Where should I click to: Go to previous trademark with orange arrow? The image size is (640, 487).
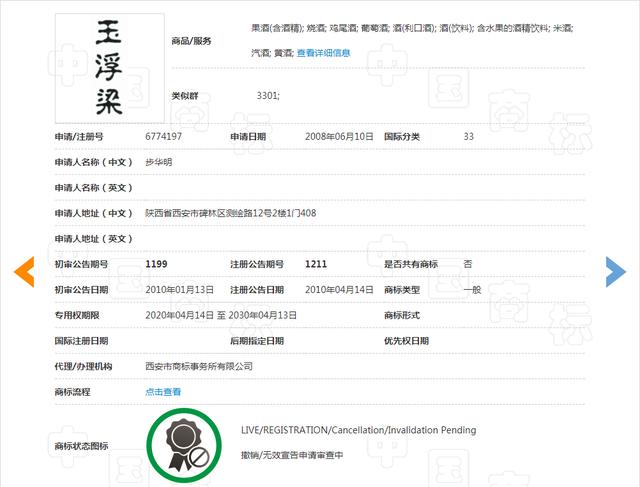[x=24, y=271]
